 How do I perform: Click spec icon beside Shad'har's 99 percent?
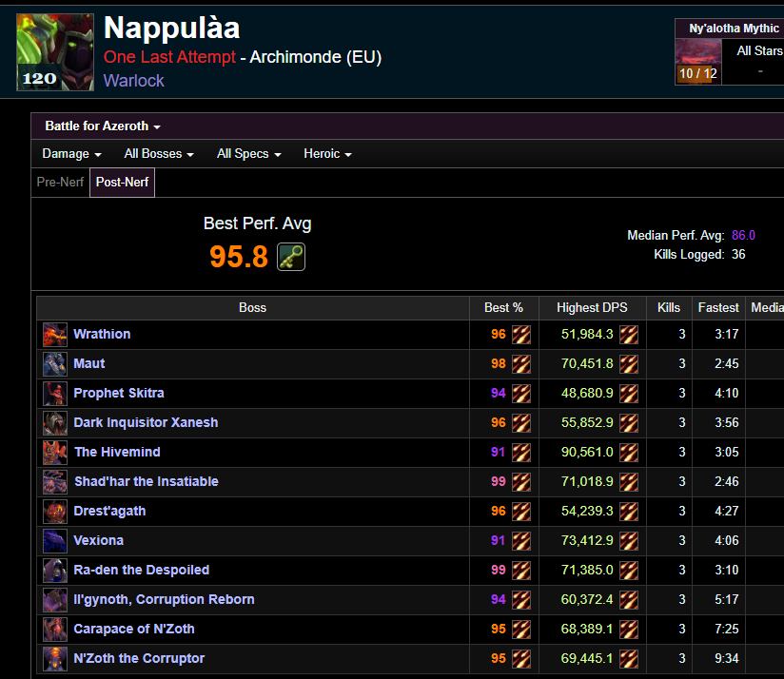(521, 481)
